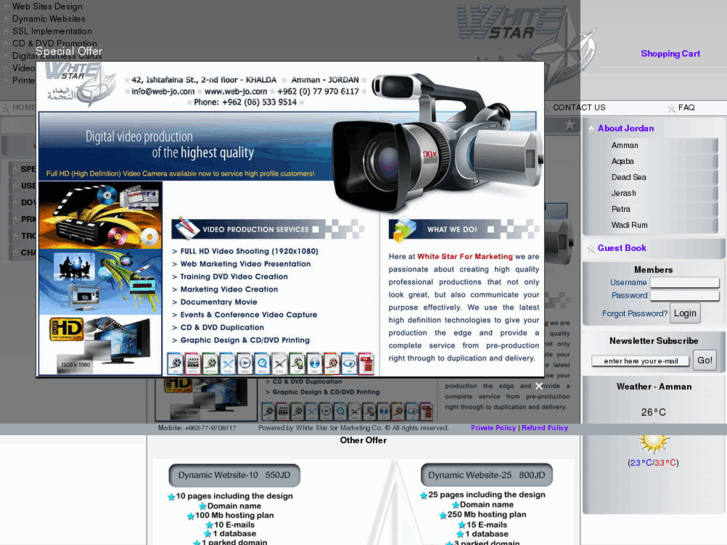Click the SWF Flash sphere icon in the popup
This screenshot has width=727, height=545.
(314, 363)
